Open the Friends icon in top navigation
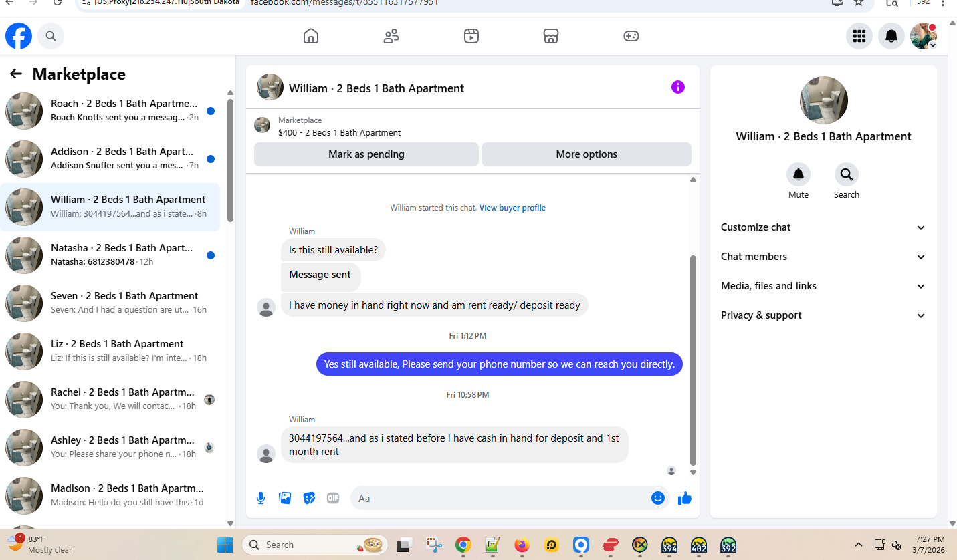This screenshot has width=957, height=560. coord(391,36)
